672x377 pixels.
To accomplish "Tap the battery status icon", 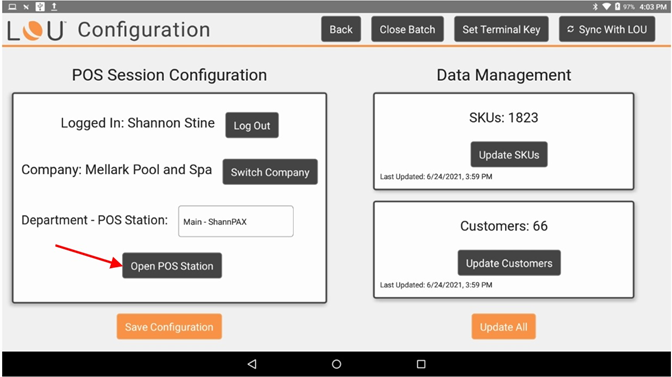I will click(617, 6).
